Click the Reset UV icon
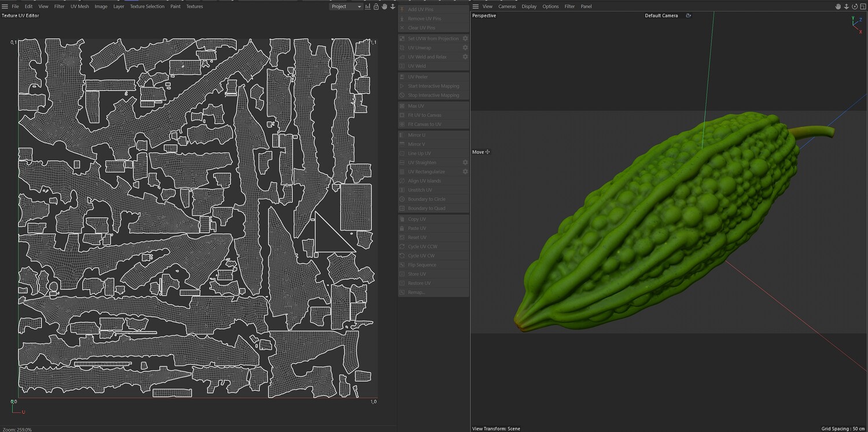Screen dimensions: 868x432 tap(402, 238)
